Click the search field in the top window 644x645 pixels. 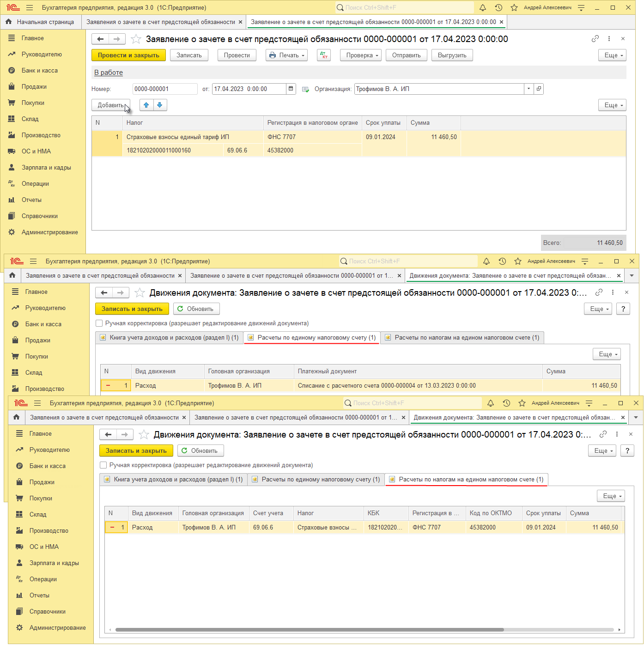[x=404, y=8]
